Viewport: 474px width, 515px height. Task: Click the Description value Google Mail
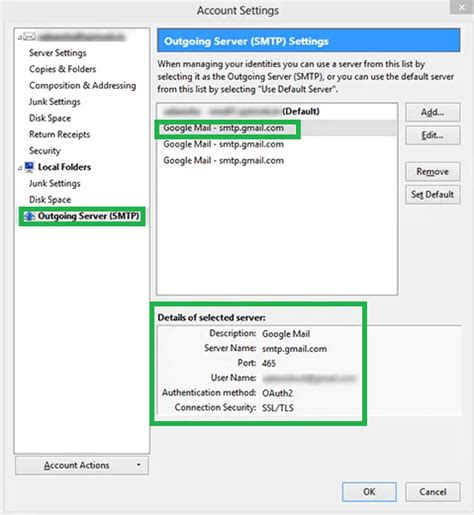(x=286, y=334)
